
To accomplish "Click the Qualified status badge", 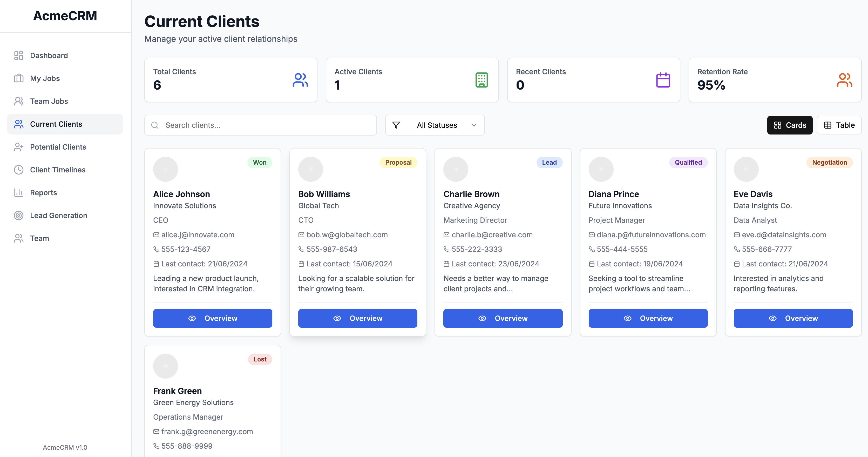I will pos(688,163).
